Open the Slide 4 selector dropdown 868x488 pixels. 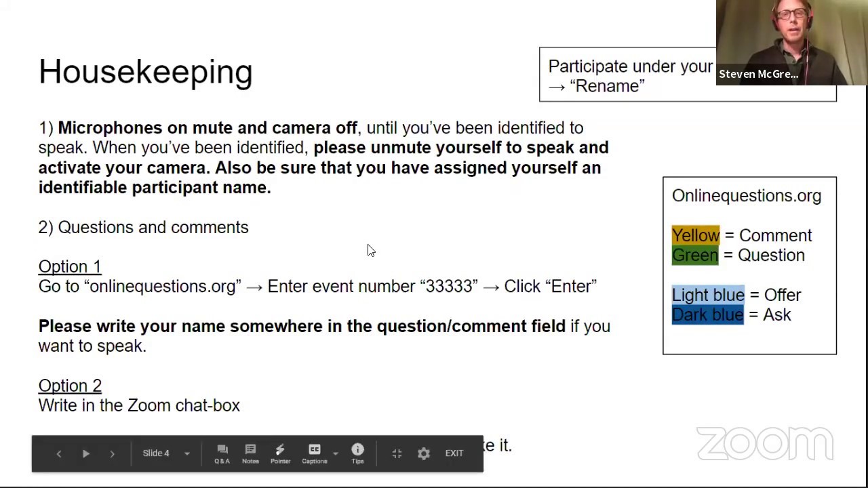(166, 453)
